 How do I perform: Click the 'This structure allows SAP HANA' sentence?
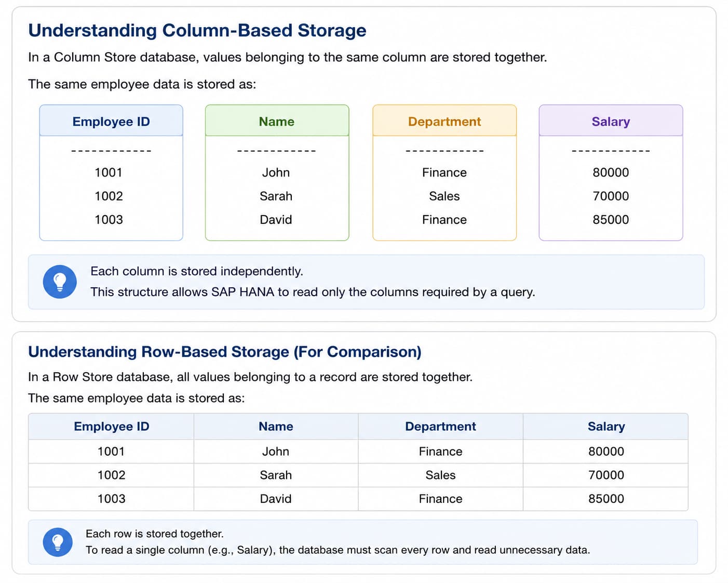[x=313, y=292]
